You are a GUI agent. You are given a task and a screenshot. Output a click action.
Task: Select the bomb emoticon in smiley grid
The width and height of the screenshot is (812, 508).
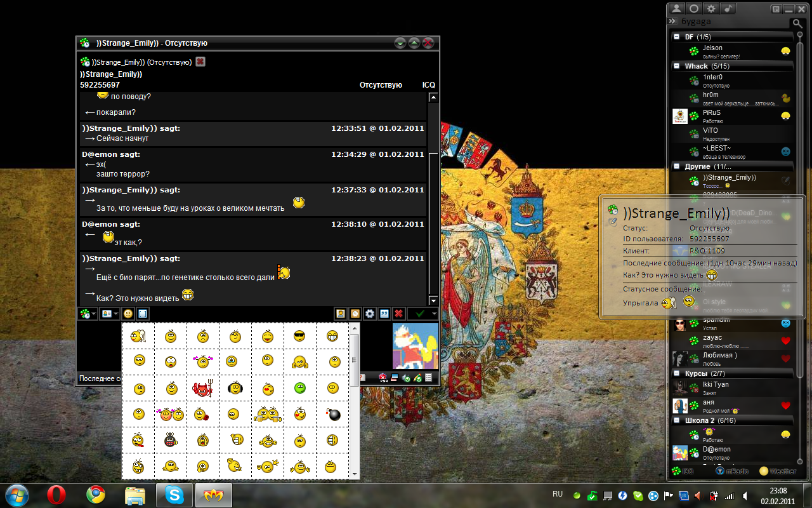[332, 415]
